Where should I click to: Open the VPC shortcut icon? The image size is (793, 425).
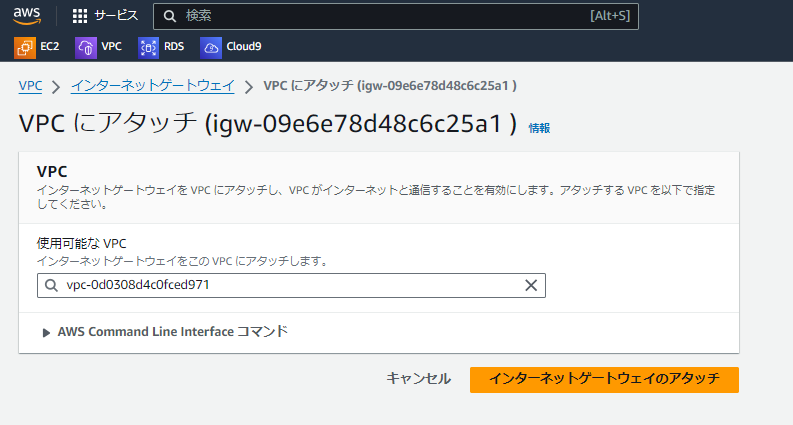point(86,48)
